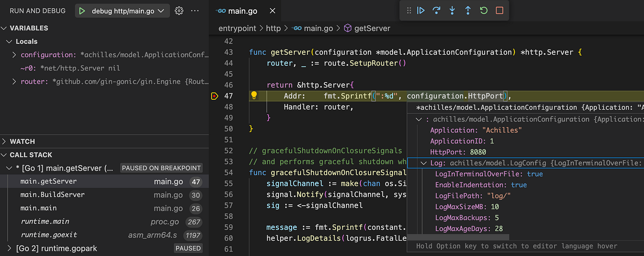Viewport: 644px width, 256px height.
Task: Click Step Into in the debug toolbar
Action: [452, 10]
